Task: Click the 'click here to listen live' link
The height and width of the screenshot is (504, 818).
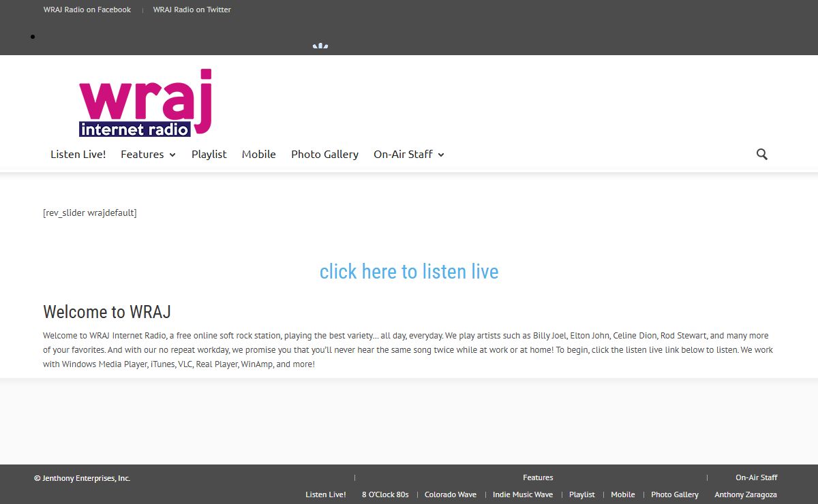Action: coord(409,271)
